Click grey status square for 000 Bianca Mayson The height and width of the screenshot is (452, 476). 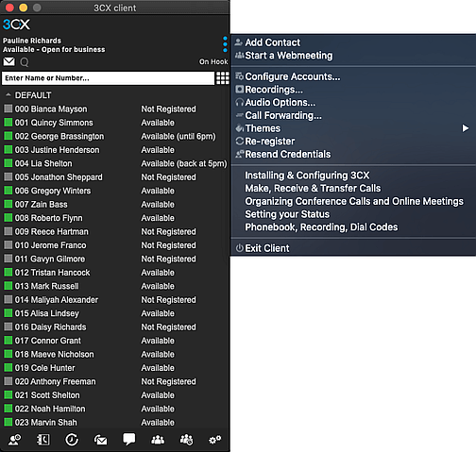[x=8, y=109]
